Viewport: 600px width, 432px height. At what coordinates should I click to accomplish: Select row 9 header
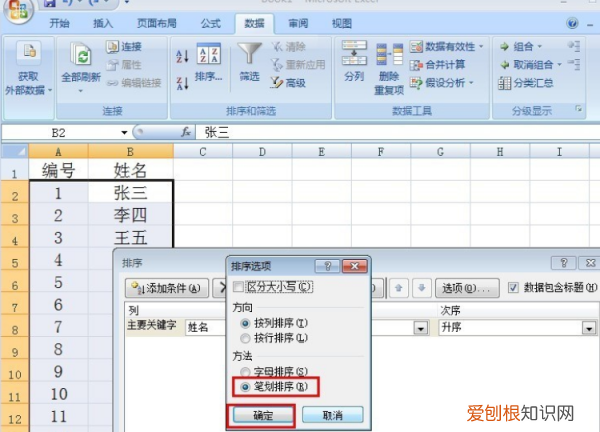click(x=15, y=349)
